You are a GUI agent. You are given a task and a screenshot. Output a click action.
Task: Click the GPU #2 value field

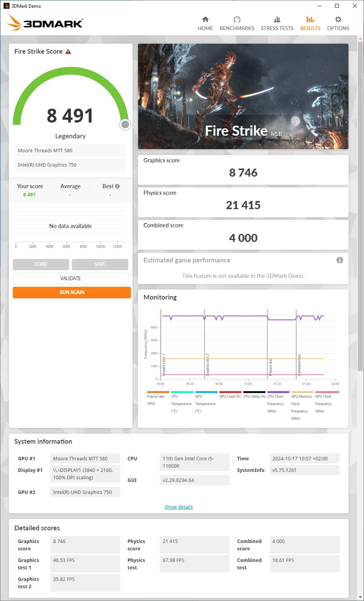tap(85, 492)
